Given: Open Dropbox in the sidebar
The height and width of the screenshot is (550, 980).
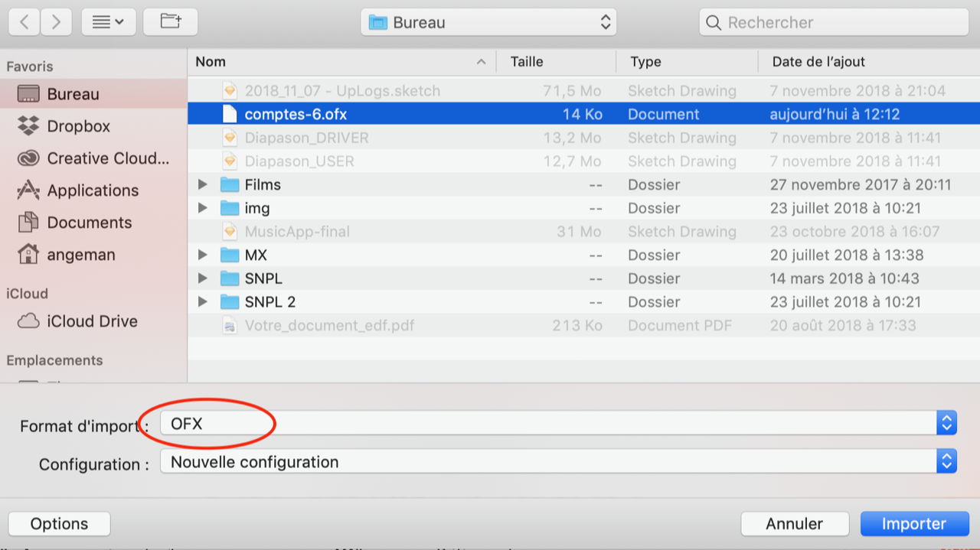Looking at the screenshot, I should point(93,126).
